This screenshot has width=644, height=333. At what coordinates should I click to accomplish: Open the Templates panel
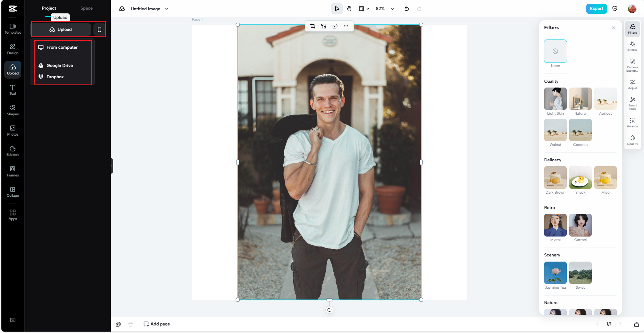[x=12, y=29]
